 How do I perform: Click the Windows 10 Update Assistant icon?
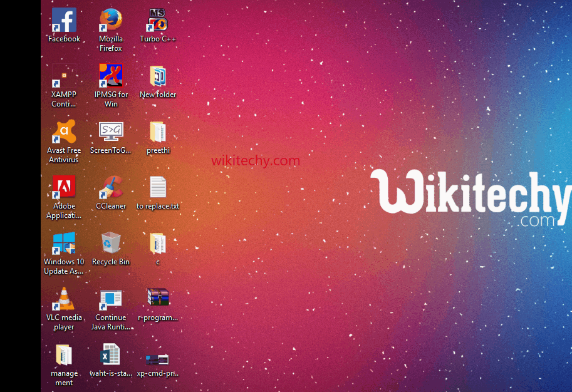64,244
